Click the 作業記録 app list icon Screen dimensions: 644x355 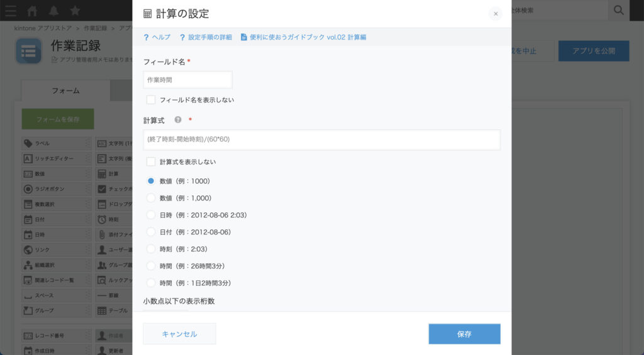click(29, 52)
